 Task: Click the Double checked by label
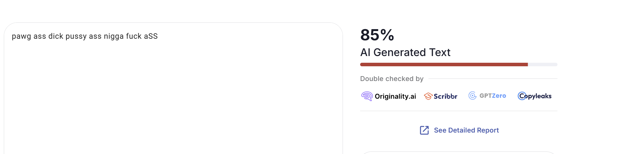[392, 79]
